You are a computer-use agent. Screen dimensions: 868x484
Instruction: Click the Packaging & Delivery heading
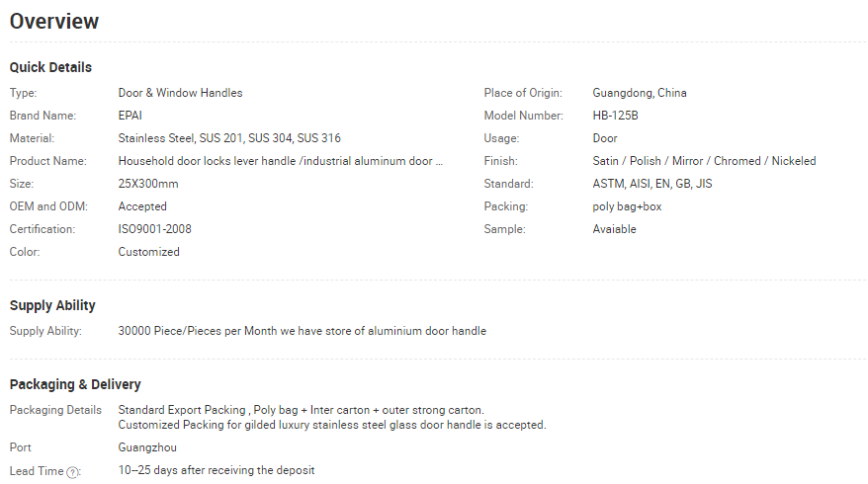pyautogui.click(x=75, y=384)
